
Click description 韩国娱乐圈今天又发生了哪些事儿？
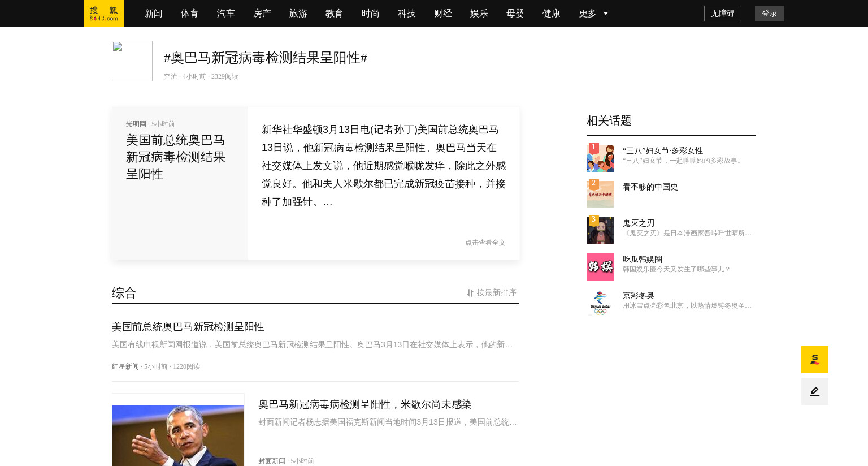tap(677, 269)
